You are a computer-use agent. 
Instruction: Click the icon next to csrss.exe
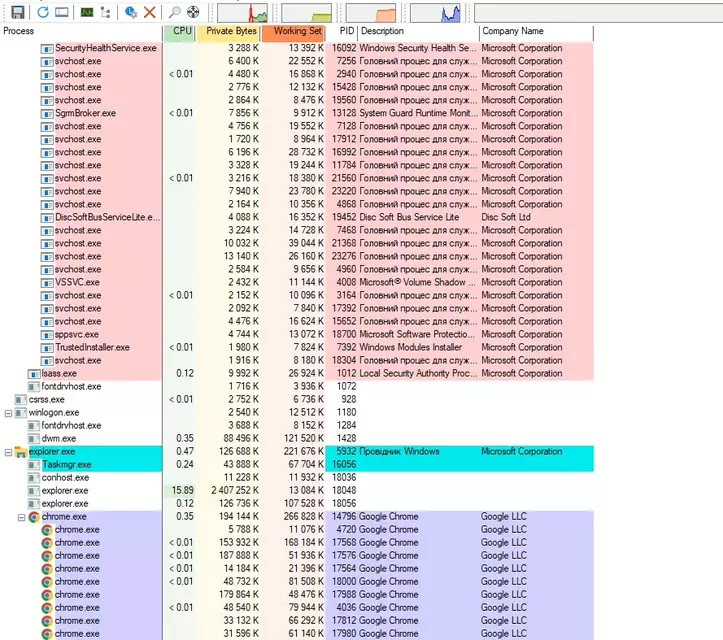point(20,400)
